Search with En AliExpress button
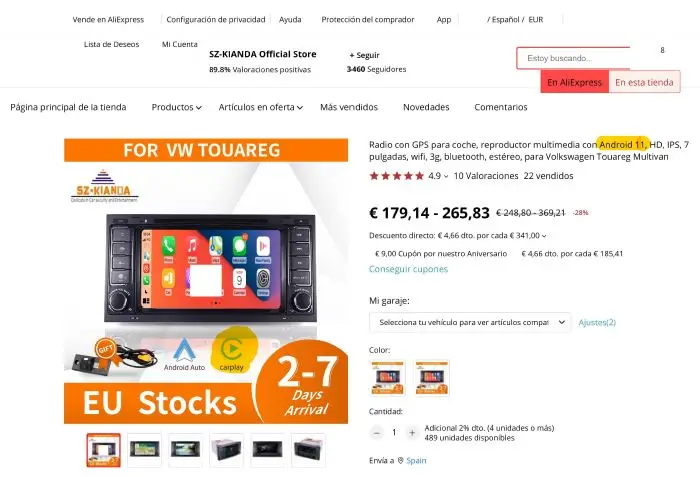The width and height of the screenshot is (700, 477). (x=575, y=82)
